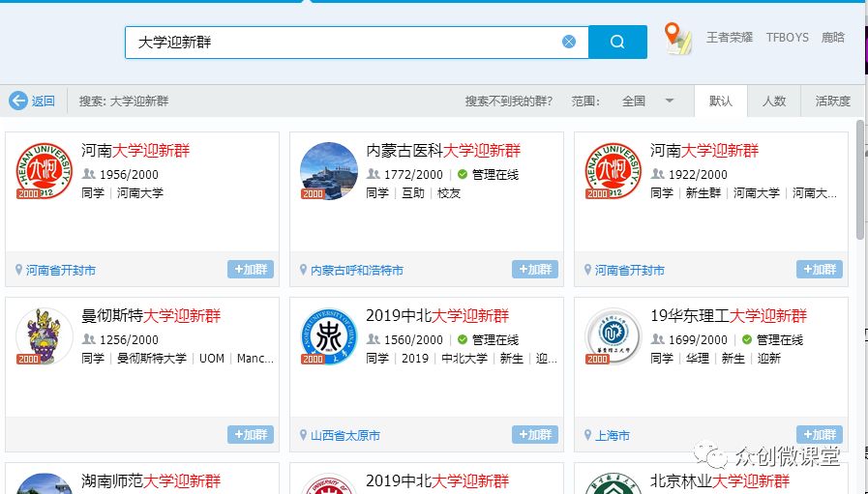Click the vertical scrollbar thumb

861,180
